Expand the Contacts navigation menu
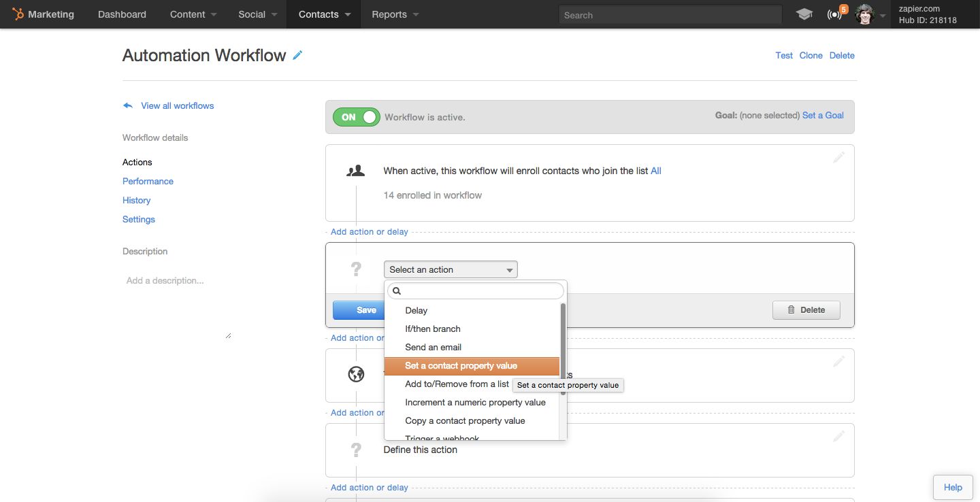 [324, 14]
